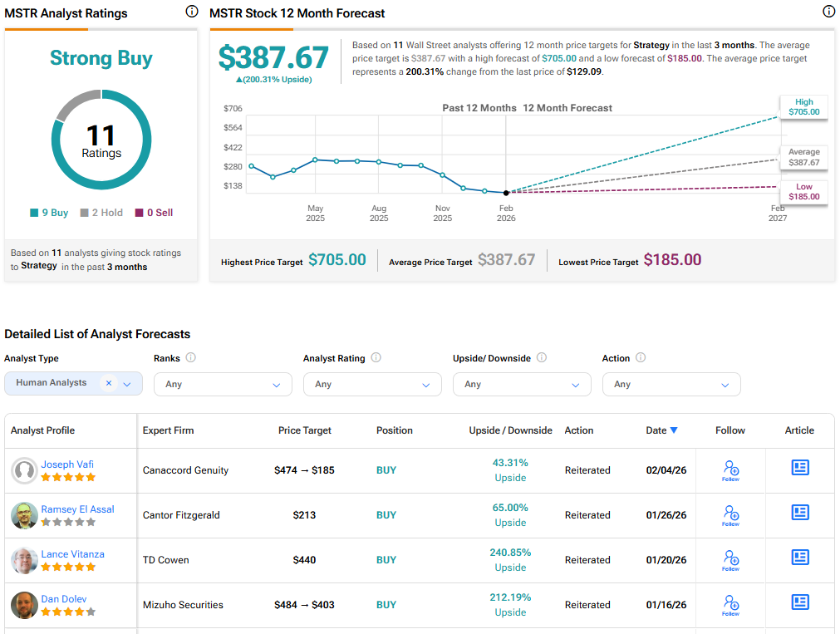The width and height of the screenshot is (840, 634).
Task: Open Dan Dolev's analyst profile
Action: pos(63,598)
